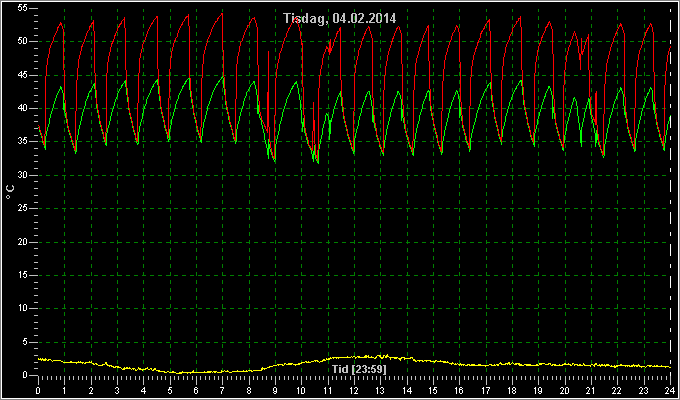
Task: Click hour 18 on the time axis
Action: tap(512, 390)
